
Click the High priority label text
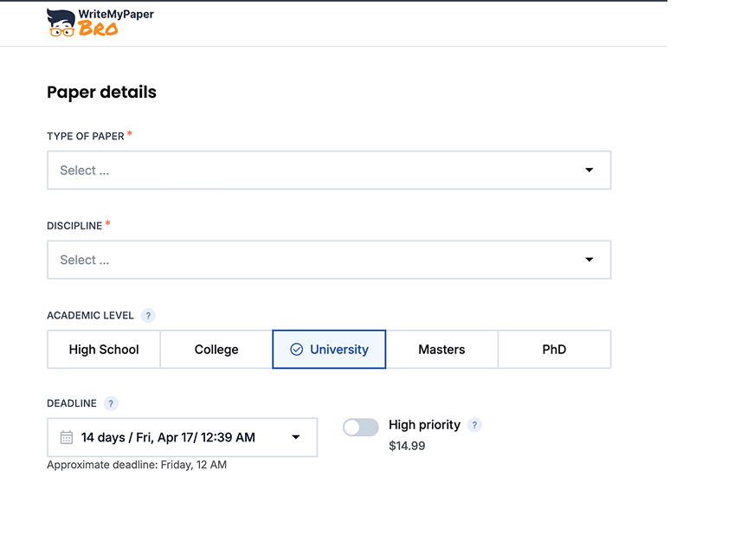coord(424,425)
